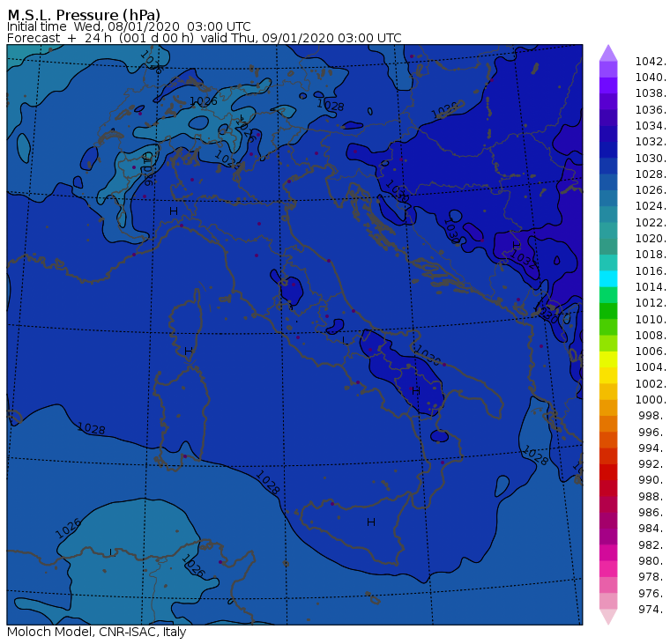670x644 pixels.
Task: Select the green swatch between 1010 and 1012
Action: pos(608,311)
